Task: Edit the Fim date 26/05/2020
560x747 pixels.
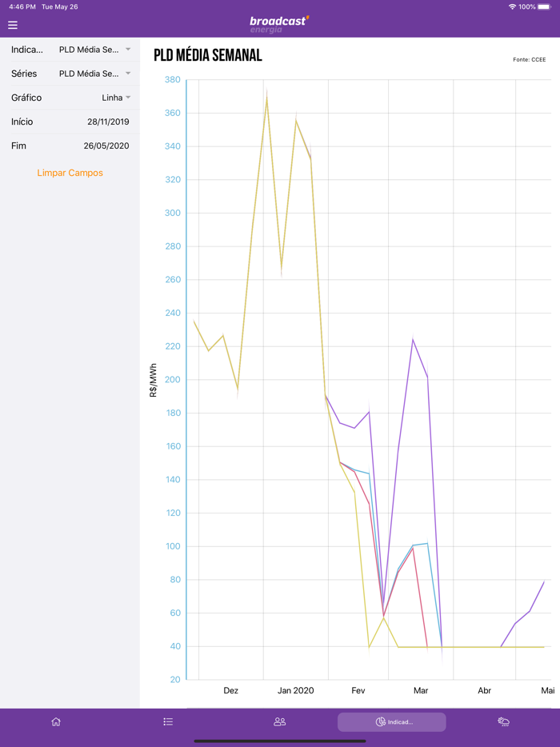Action: coord(70,146)
